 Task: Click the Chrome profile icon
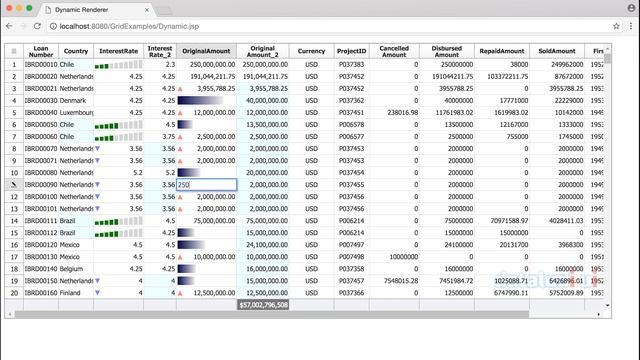[x=631, y=7]
